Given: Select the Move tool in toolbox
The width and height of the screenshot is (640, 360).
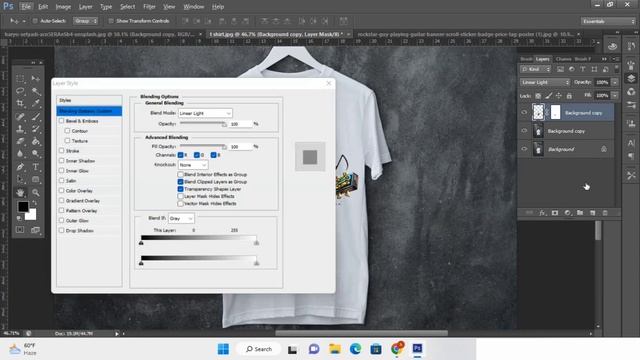Looking at the screenshot, I should (36, 78).
